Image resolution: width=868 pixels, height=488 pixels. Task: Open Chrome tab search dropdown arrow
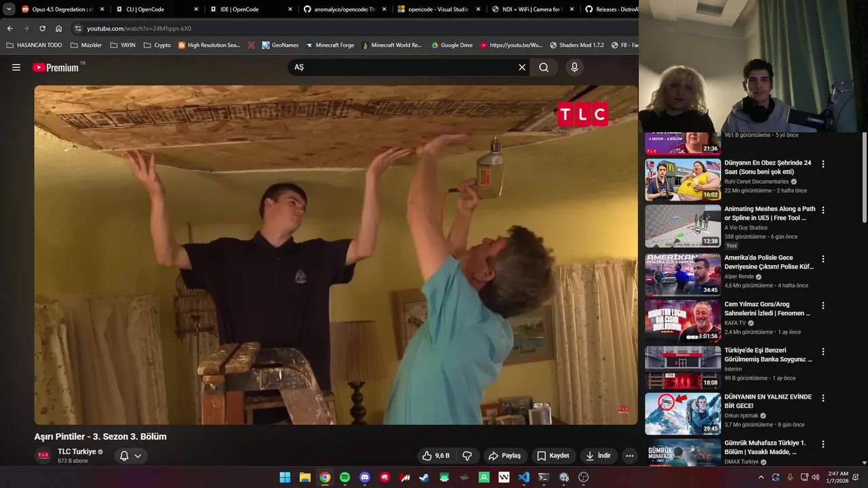9,9
